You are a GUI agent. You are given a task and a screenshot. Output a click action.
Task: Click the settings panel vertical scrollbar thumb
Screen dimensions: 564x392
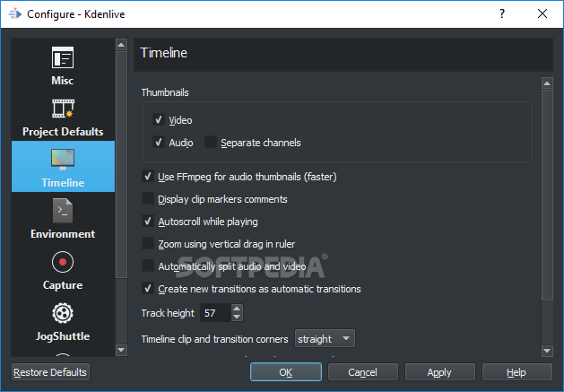(547, 195)
